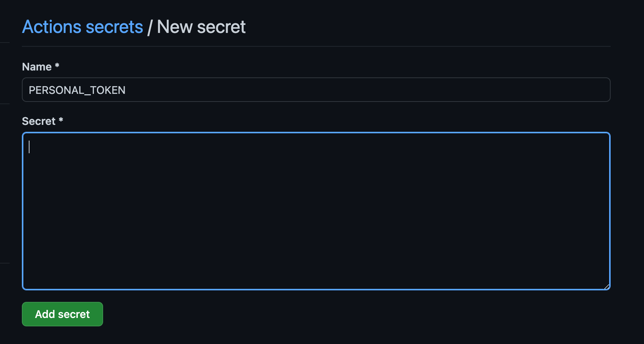Submit the form with Add secret
The height and width of the screenshot is (344, 644).
click(x=62, y=314)
